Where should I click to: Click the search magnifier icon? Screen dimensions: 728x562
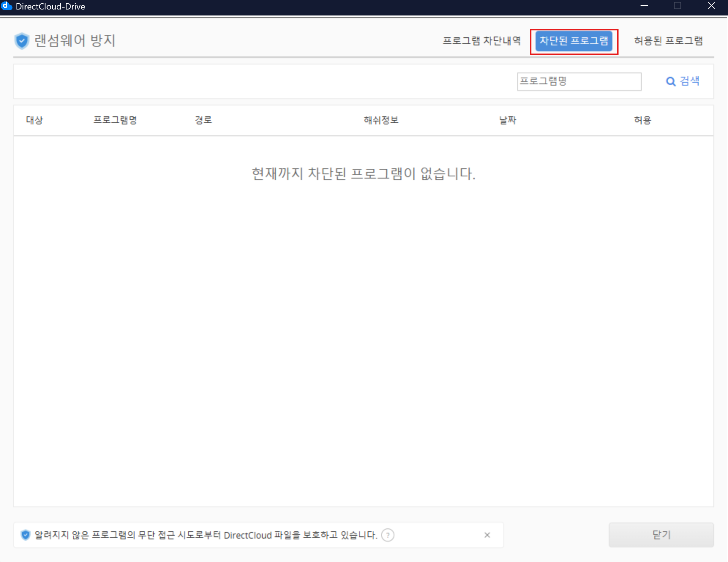[x=670, y=81]
